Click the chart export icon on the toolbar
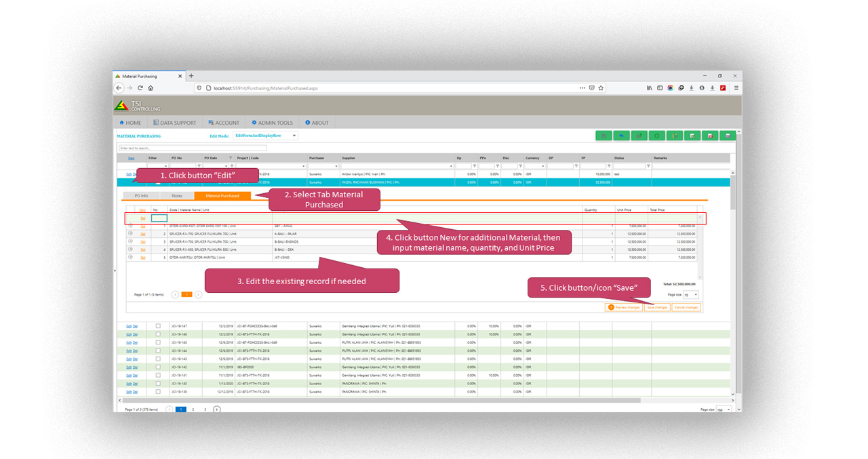 [x=675, y=136]
